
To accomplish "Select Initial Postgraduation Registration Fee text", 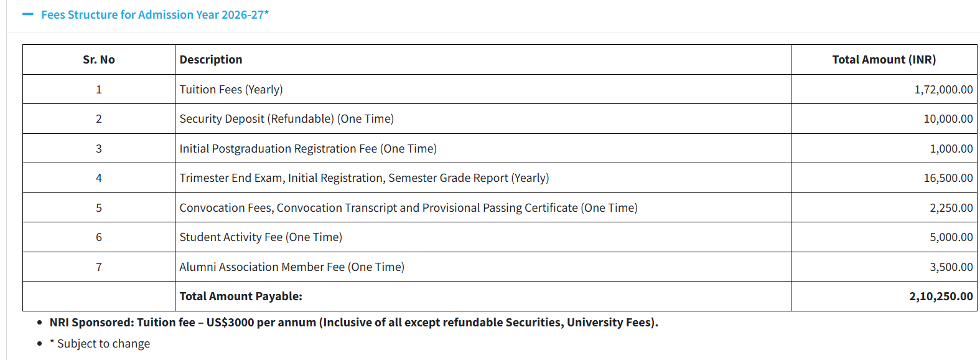I will click(x=308, y=149).
